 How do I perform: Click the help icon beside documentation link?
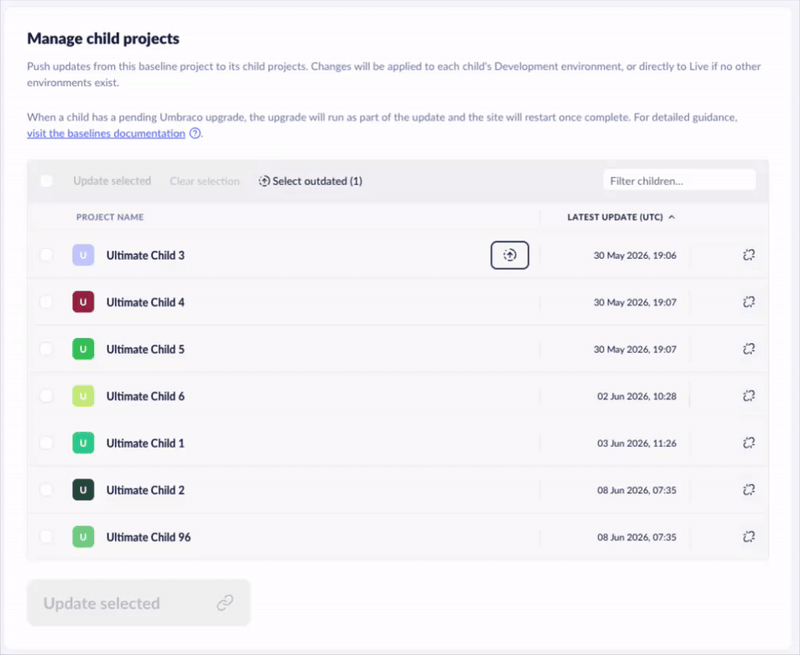point(195,134)
